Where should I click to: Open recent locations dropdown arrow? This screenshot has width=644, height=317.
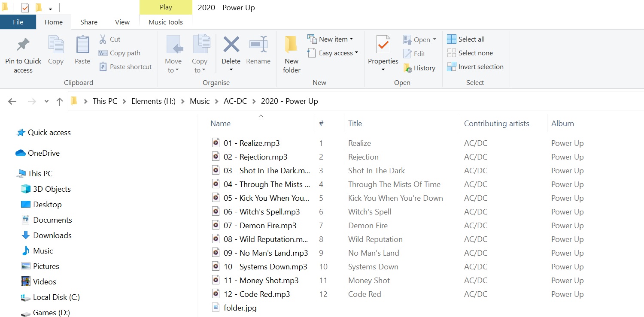pyautogui.click(x=46, y=102)
